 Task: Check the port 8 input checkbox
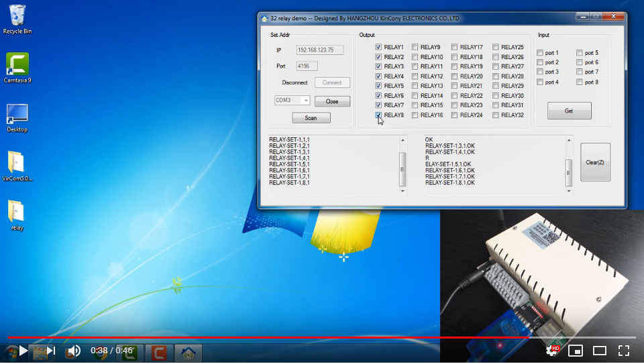point(579,82)
